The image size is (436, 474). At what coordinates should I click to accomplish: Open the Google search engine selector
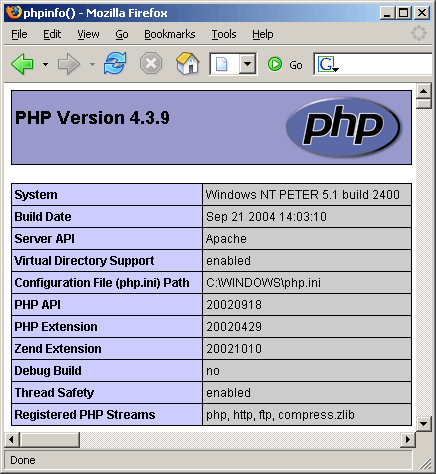tap(328, 64)
